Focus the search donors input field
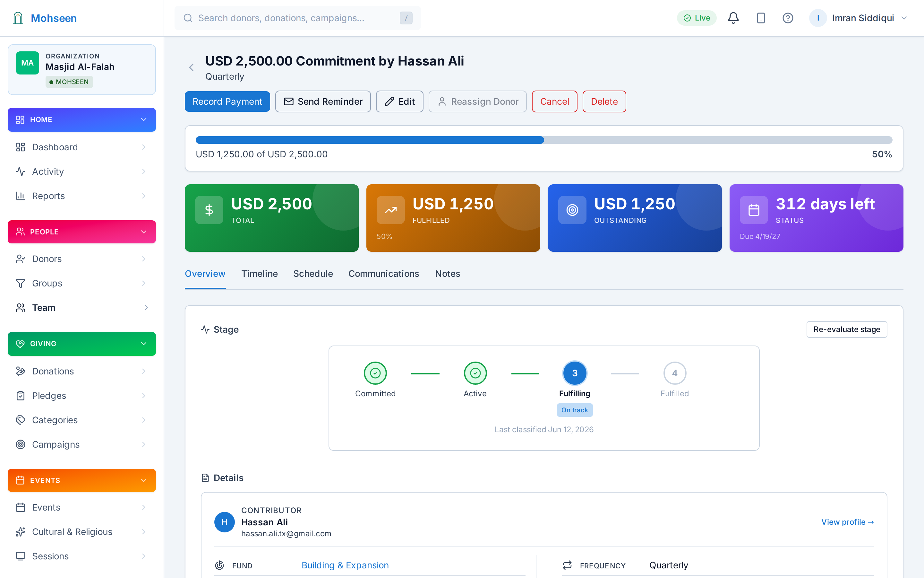This screenshot has height=578, width=924. point(297,18)
